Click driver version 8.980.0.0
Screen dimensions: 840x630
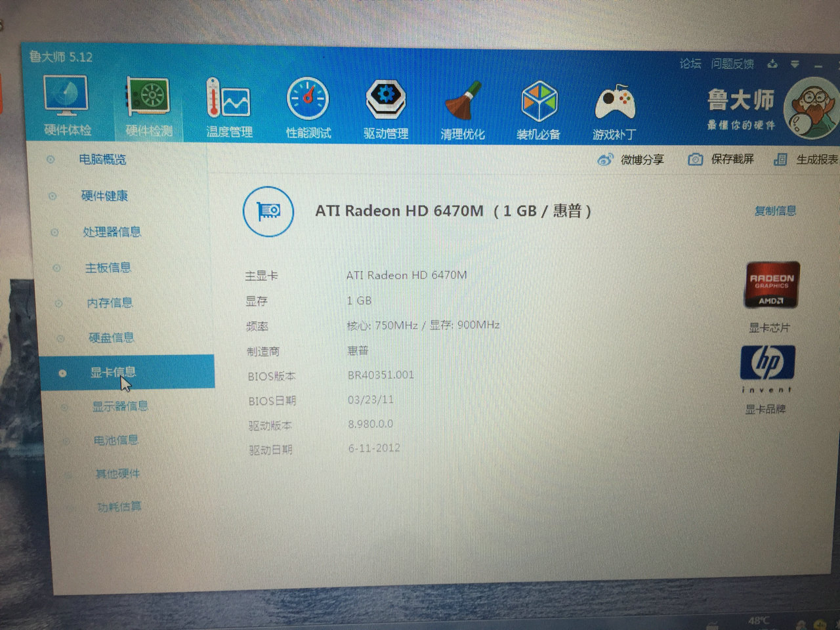click(371, 424)
